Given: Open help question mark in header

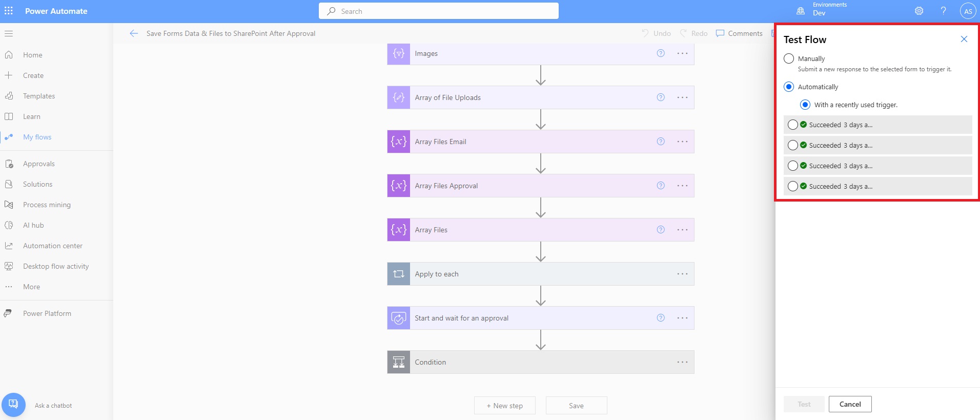Looking at the screenshot, I should [x=943, y=11].
